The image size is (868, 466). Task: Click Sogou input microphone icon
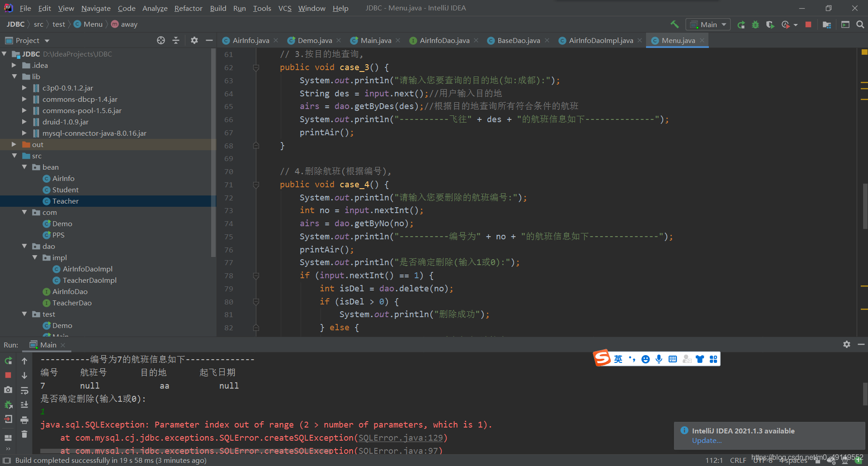[659, 359]
